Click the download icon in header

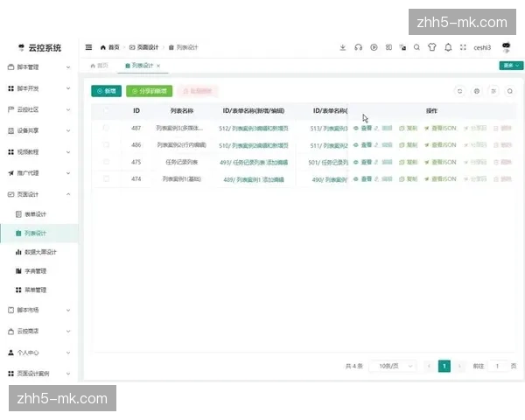click(x=342, y=47)
